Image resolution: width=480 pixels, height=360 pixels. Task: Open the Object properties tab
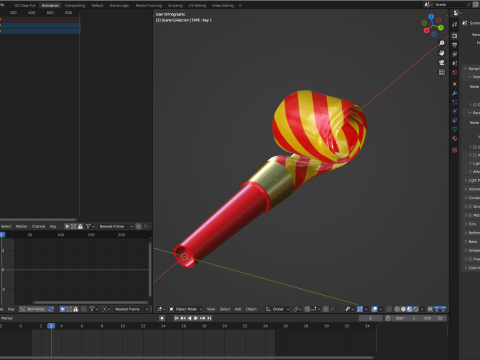[455, 84]
